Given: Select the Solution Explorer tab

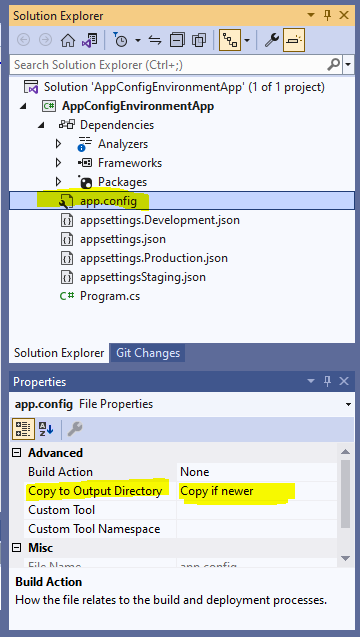Looking at the screenshot, I should [59, 353].
